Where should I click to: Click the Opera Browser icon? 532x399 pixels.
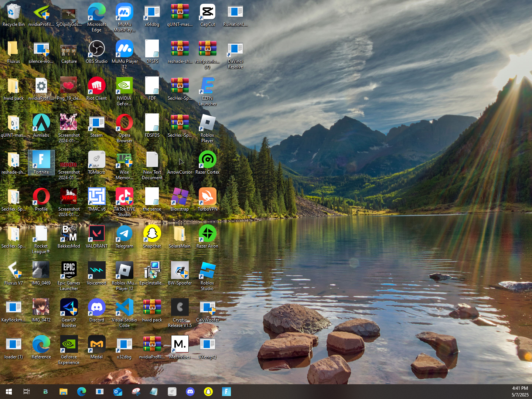(125, 129)
